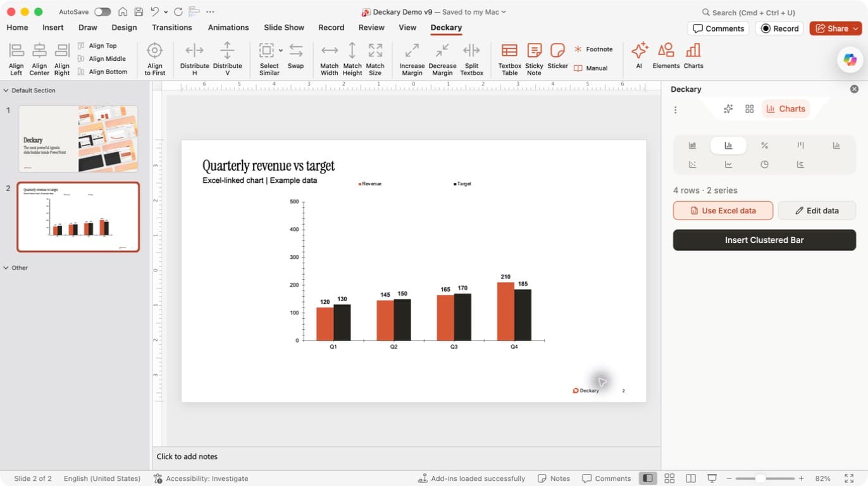Toggle Comments in the status bar
868x486 pixels.
click(x=606, y=478)
